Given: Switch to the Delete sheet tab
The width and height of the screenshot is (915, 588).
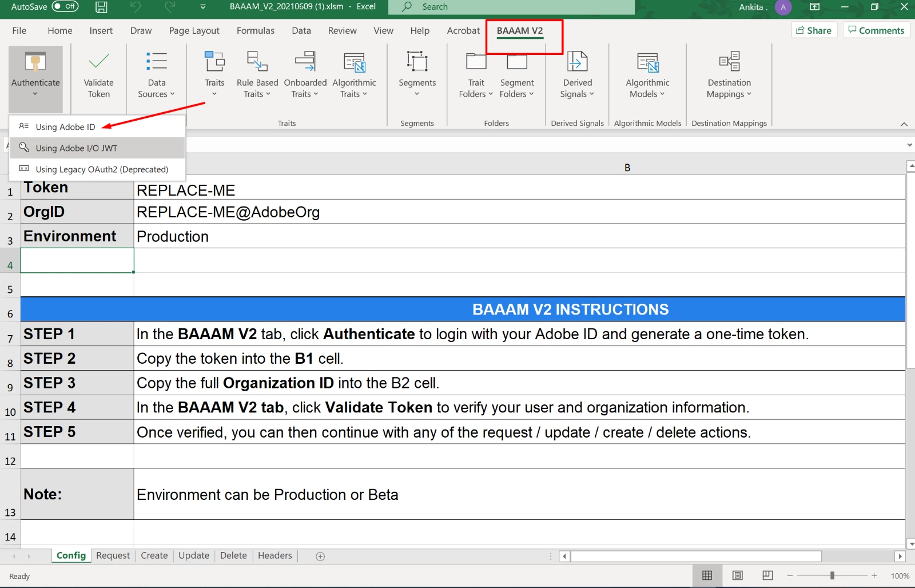Looking at the screenshot, I should pyautogui.click(x=233, y=556).
